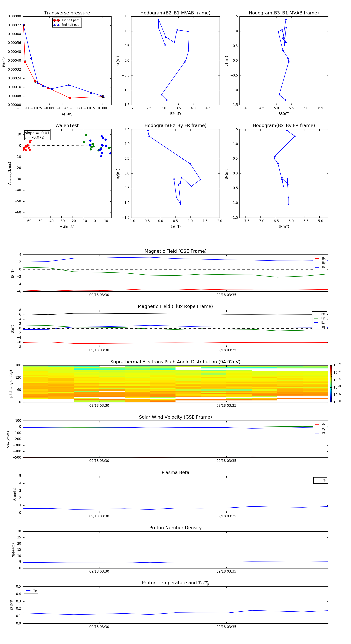351x644 pixels.
Task: Click the 'Hodogram(B2_B1 MVAB frame)' title
Action: (x=175, y=13)
